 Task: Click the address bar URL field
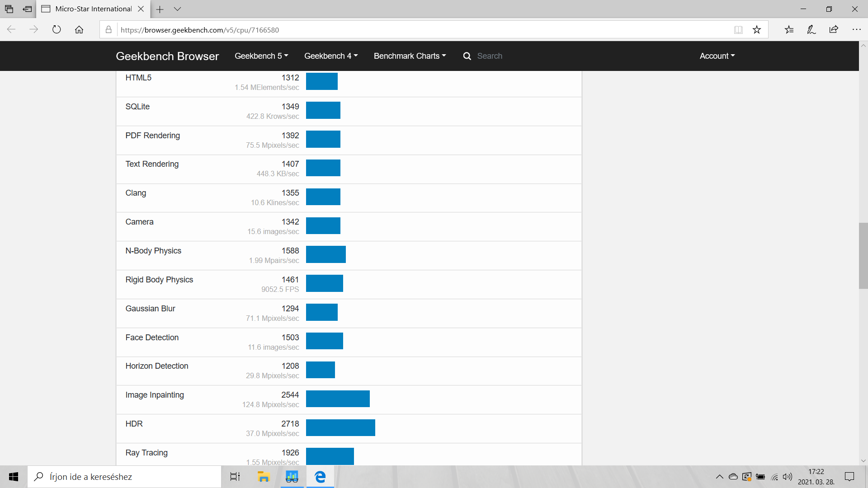407,30
